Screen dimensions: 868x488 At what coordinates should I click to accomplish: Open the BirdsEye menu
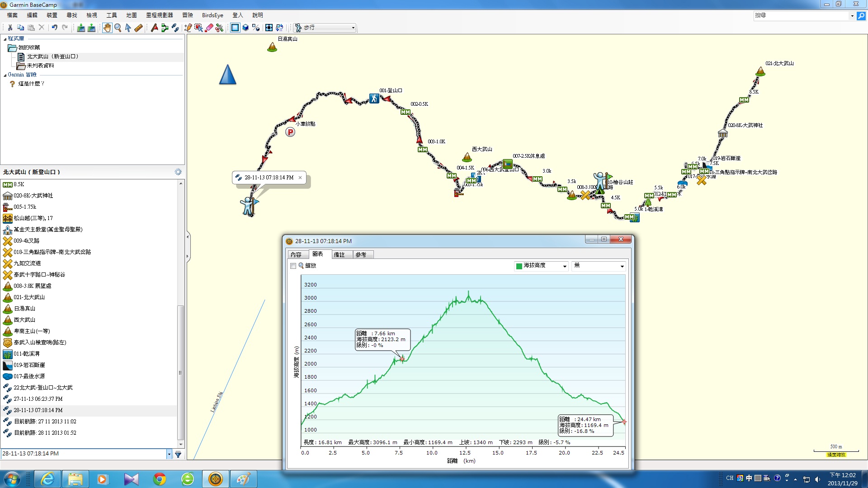212,15
